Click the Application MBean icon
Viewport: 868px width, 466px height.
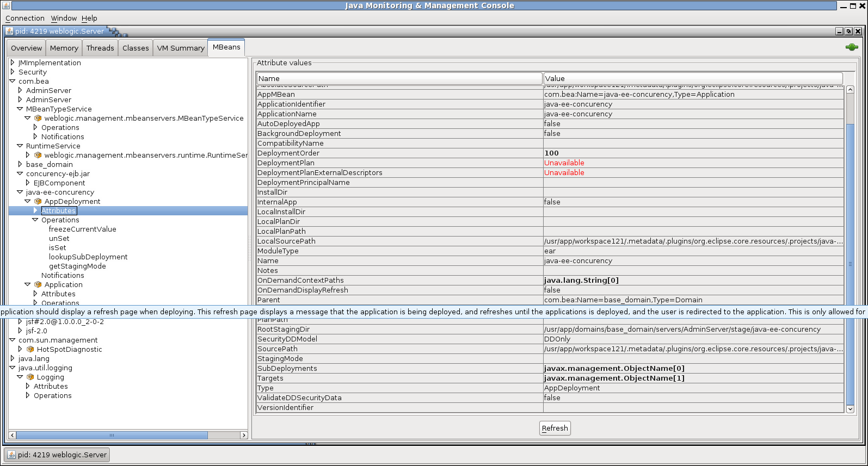pos(38,284)
